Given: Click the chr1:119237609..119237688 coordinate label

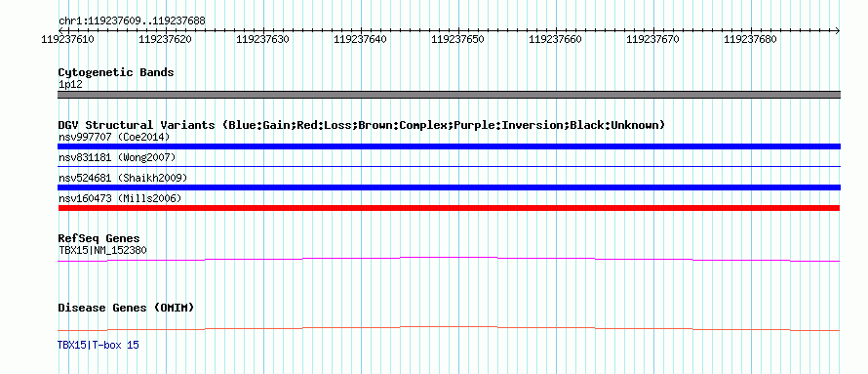Looking at the screenshot, I should tap(132, 21).
